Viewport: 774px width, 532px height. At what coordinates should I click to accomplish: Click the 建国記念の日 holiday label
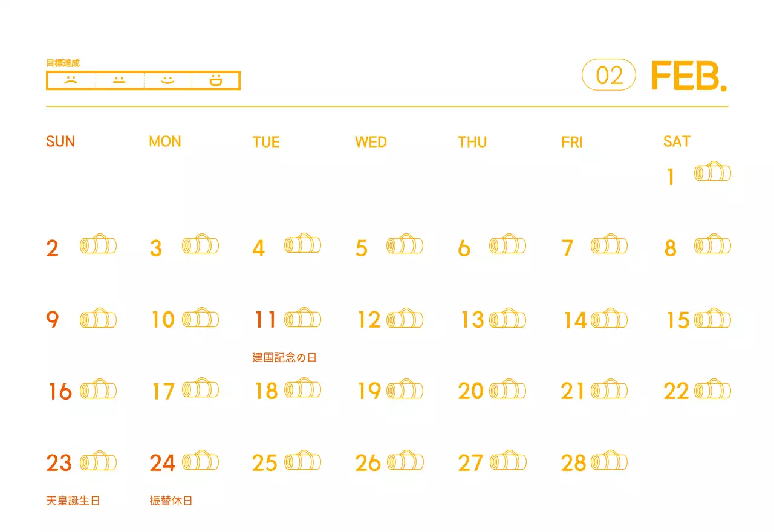tap(284, 357)
